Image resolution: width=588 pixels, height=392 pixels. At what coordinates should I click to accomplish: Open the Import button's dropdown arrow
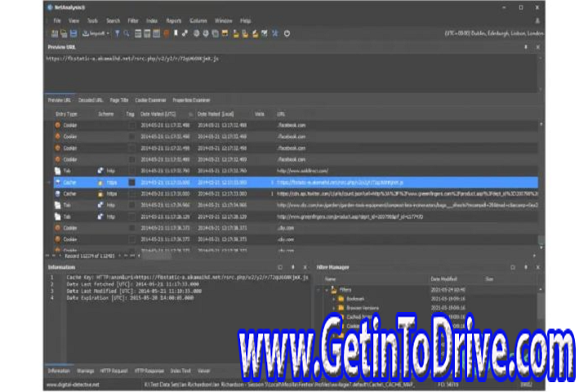(108, 33)
